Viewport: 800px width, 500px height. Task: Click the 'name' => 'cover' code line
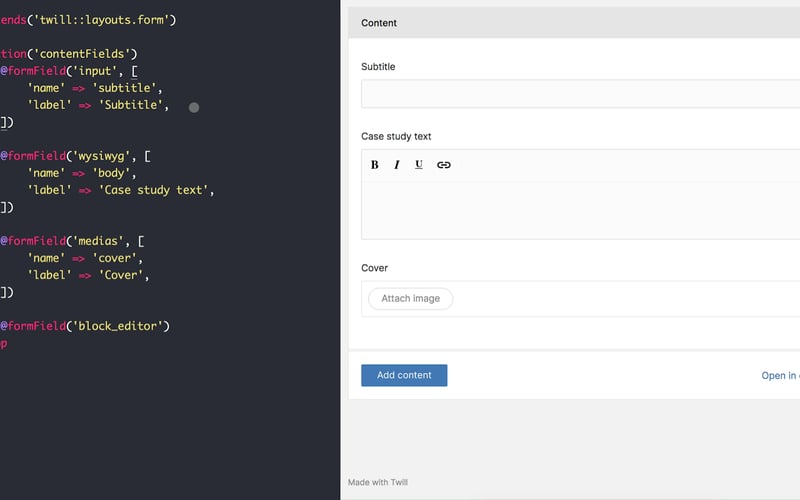coord(85,258)
